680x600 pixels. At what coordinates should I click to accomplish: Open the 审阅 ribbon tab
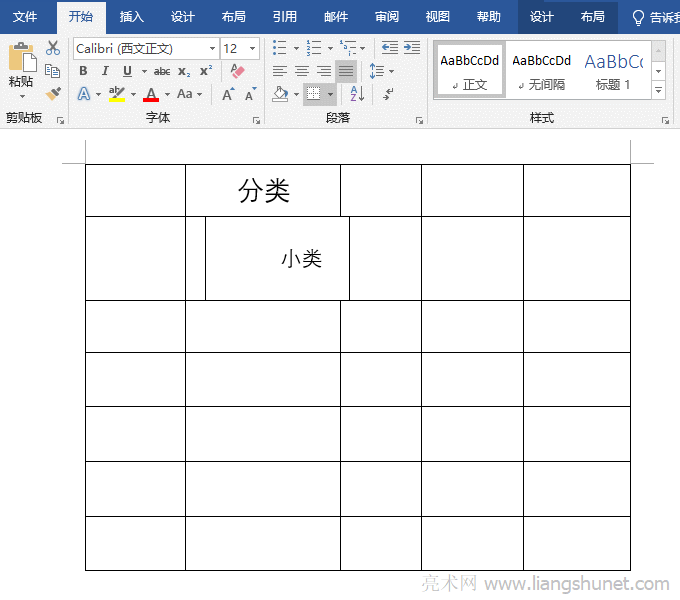pyautogui.click(x=387, y=17)
